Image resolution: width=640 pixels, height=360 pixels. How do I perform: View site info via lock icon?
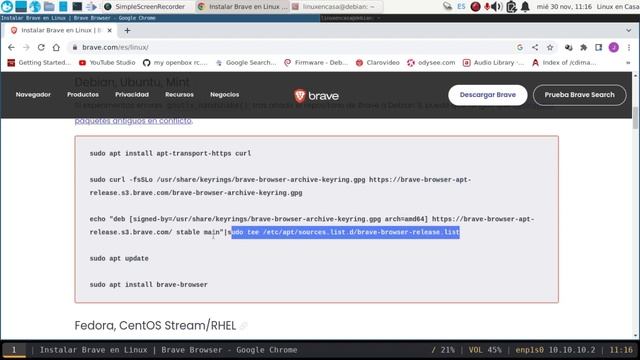(75, 47)
